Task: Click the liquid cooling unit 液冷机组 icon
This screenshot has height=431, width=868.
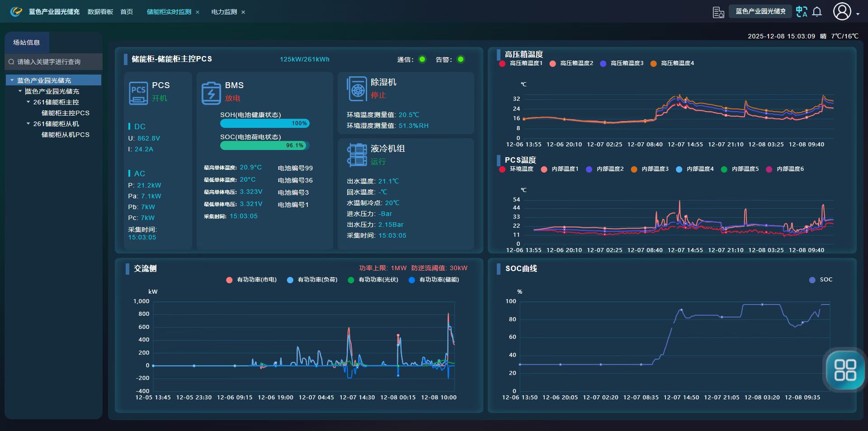Action: pyautogui.click(x=357, y=155)
